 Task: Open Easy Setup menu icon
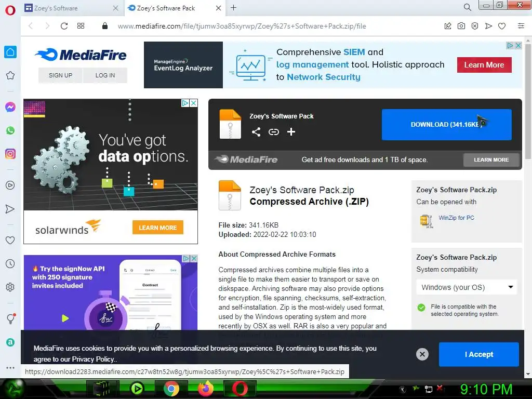(521, 26)
